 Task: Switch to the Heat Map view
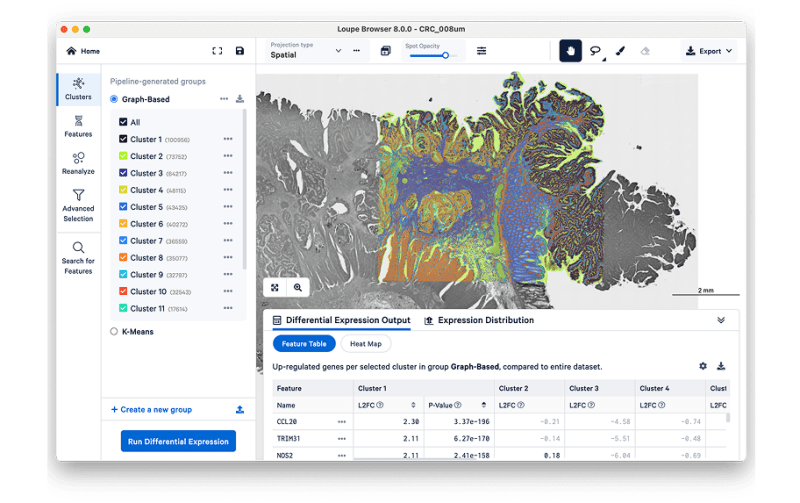(366, 343)
